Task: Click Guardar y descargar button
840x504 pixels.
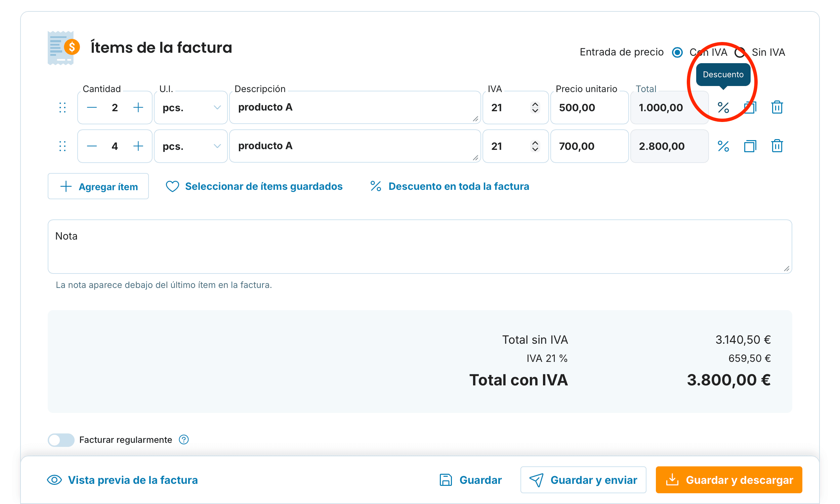Action: click(729, 480)
